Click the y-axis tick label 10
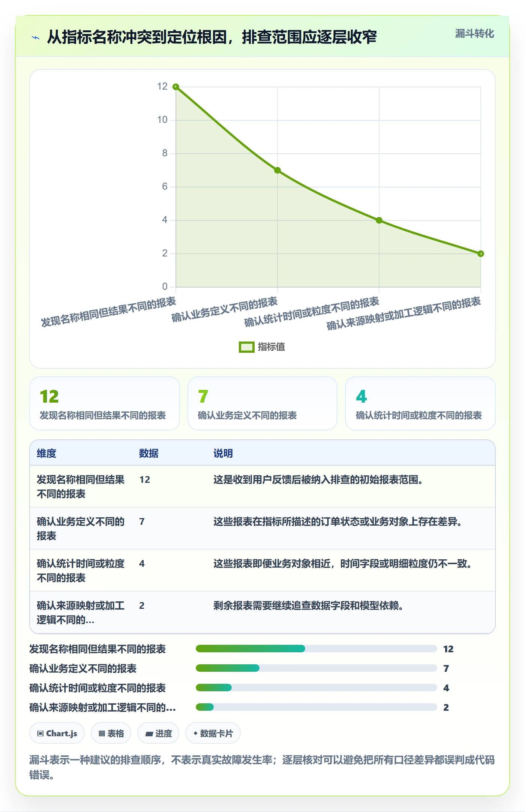The height and width of the screenshot is (812, 525). [162, 120]
